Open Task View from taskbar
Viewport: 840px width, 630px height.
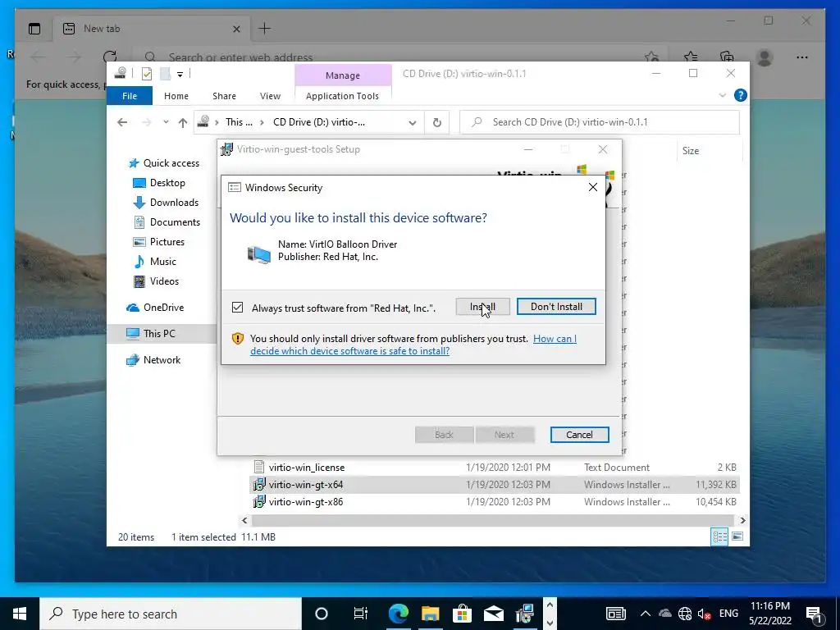(361, 614)
